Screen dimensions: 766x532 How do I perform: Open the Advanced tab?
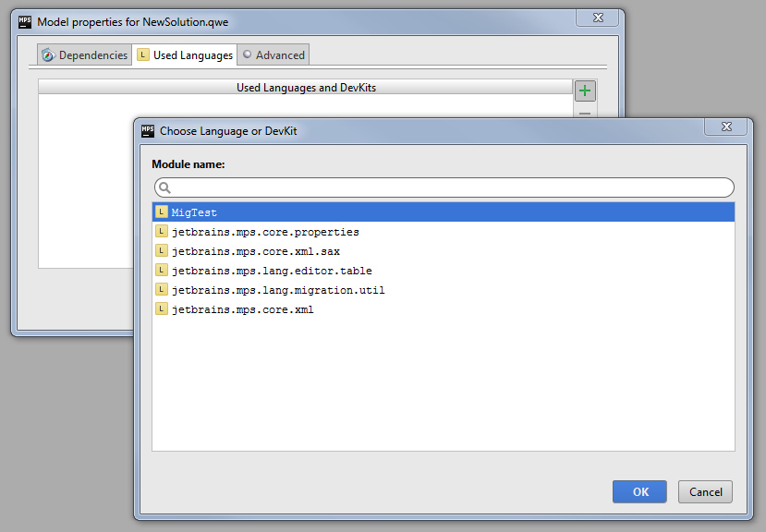click(x=273, y=55)
